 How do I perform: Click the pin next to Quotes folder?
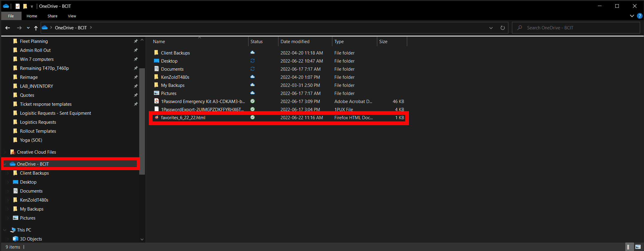(x=136, y=95)
